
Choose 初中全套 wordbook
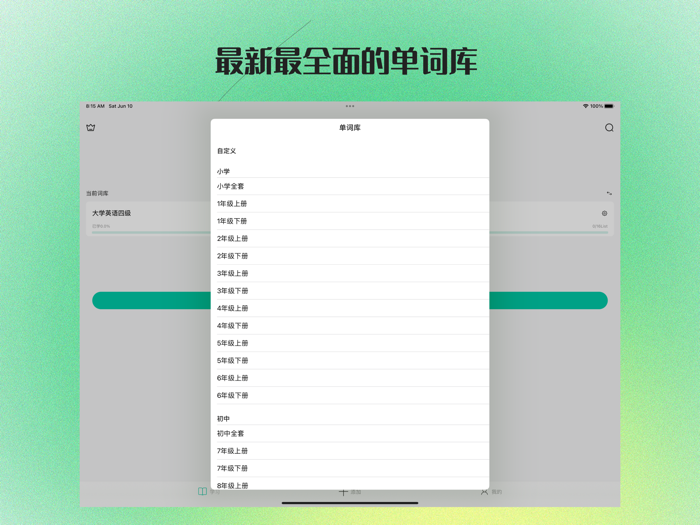350,433
